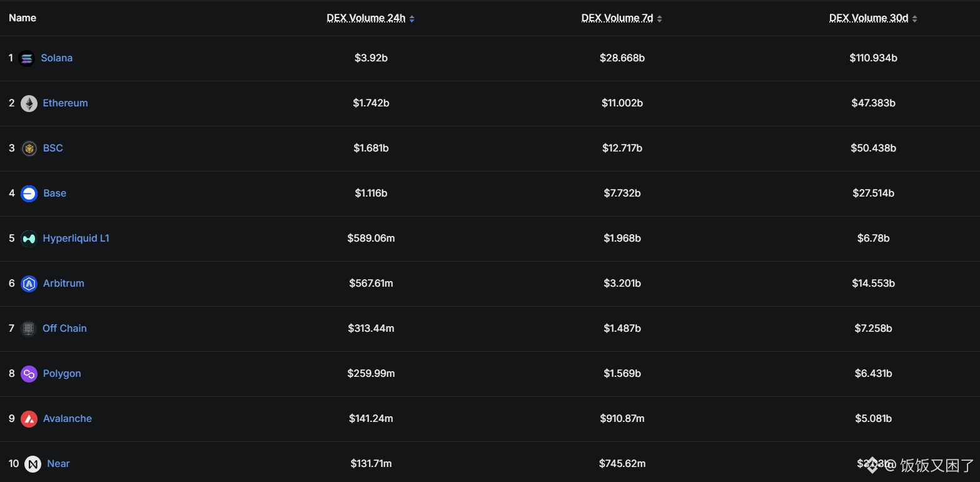Click the Avalanche red logo icon
980x482 pixels.
pos(29,419)
